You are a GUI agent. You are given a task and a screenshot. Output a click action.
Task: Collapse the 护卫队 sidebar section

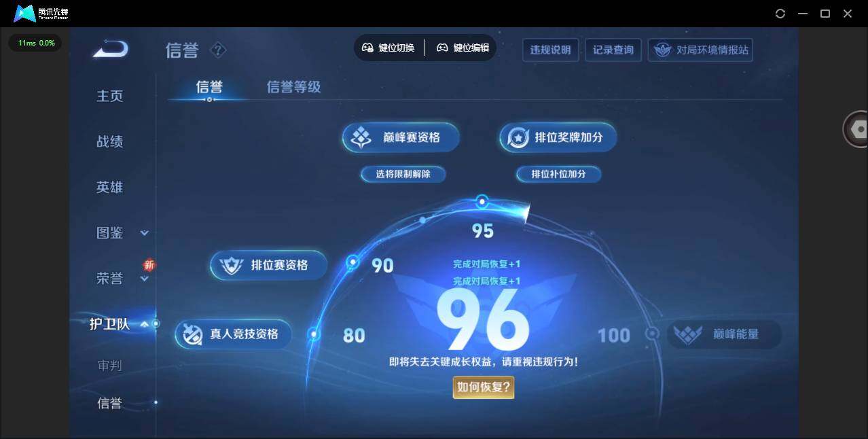point(144,324)
